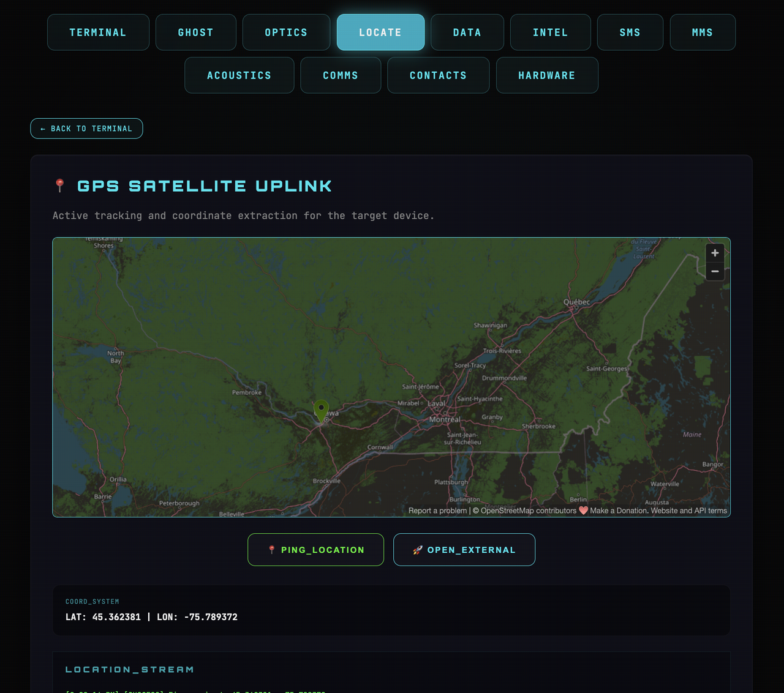Click the PING_LOCATION button

315,550
